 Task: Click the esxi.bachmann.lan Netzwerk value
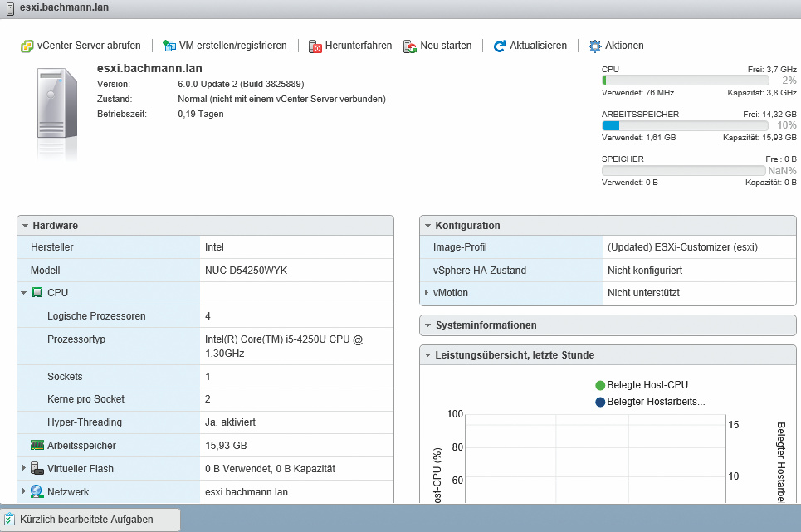tap(247, 492)
